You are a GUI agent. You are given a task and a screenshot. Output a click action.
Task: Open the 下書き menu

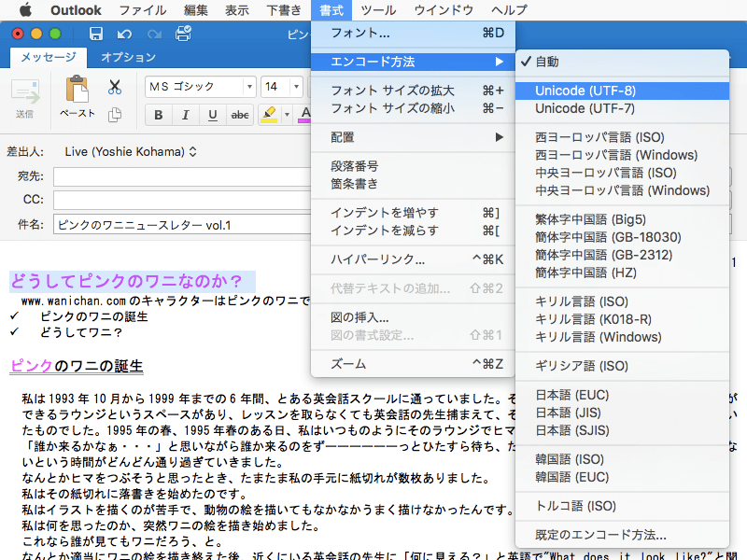[x=284, y=10]
